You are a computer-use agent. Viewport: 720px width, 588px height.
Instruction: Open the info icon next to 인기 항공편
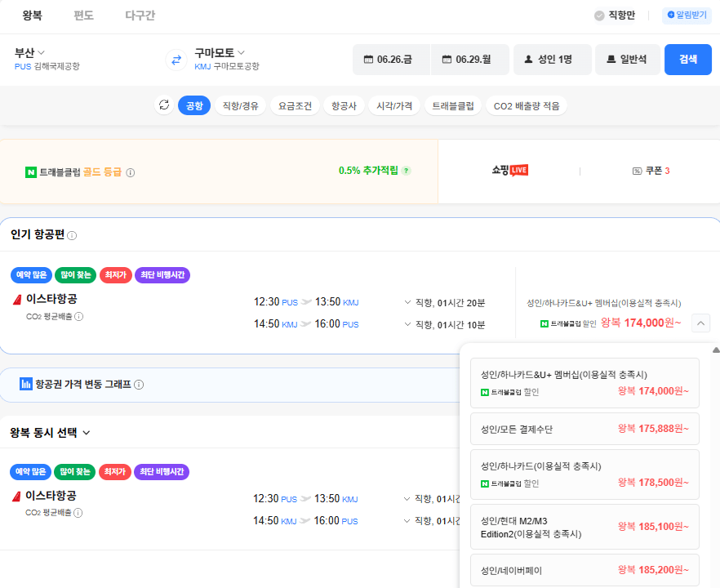point(72,236)
